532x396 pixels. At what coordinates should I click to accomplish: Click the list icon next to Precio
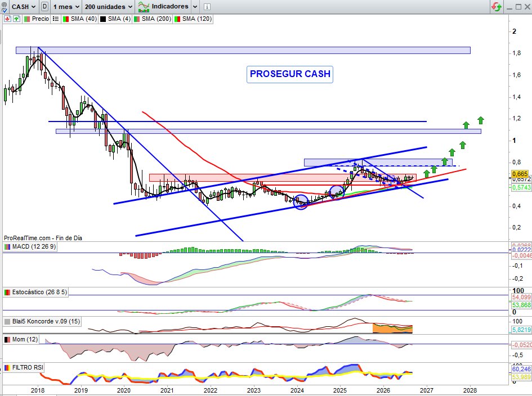(56, 19)
